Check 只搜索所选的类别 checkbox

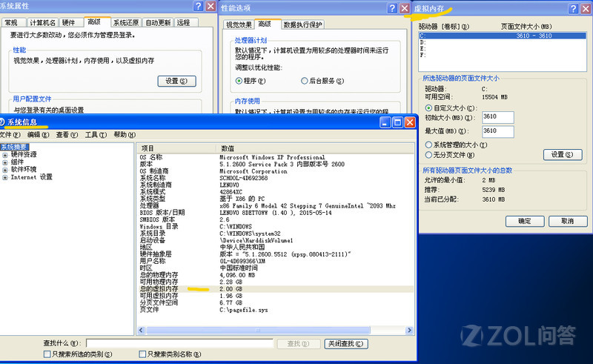coord(47,354)
